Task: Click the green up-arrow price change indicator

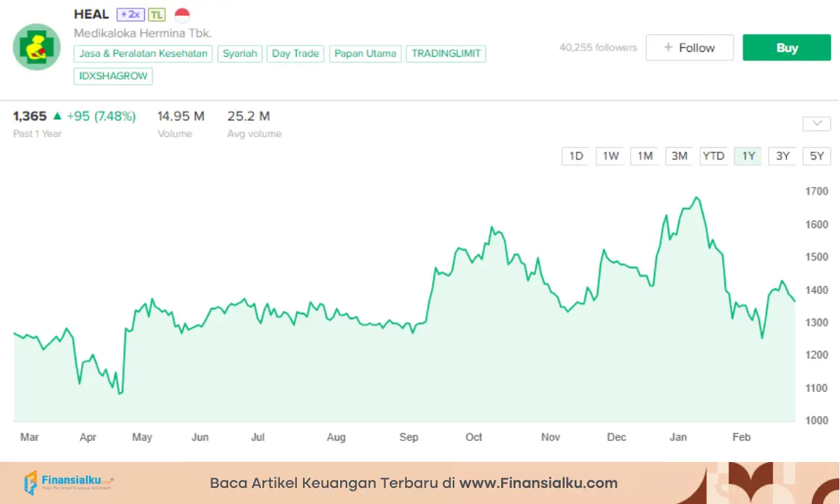Action: pyautogui.click(x=57, y=116)
